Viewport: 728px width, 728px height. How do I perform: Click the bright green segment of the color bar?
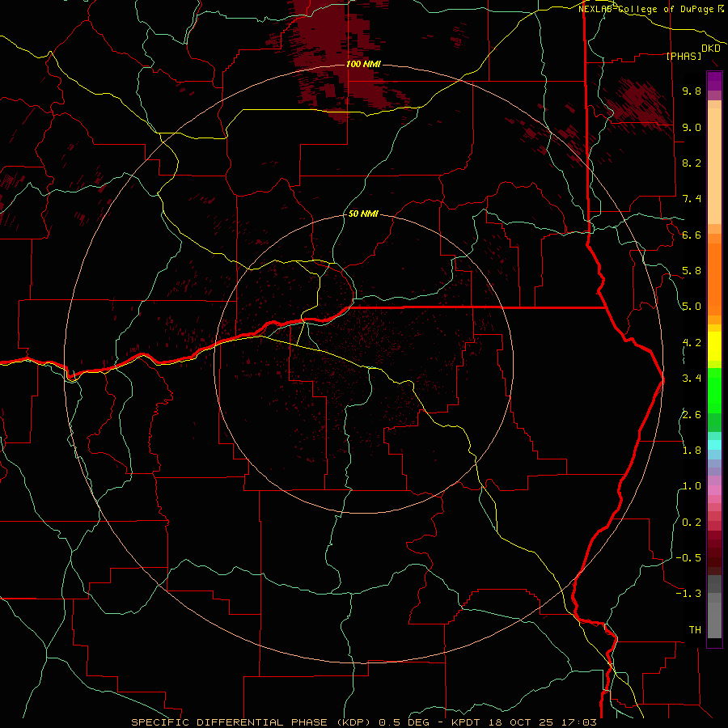click(x=714, y=390)
